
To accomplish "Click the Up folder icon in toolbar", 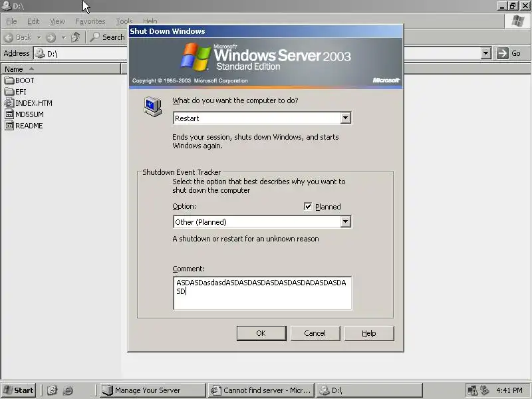I will 76,37.
